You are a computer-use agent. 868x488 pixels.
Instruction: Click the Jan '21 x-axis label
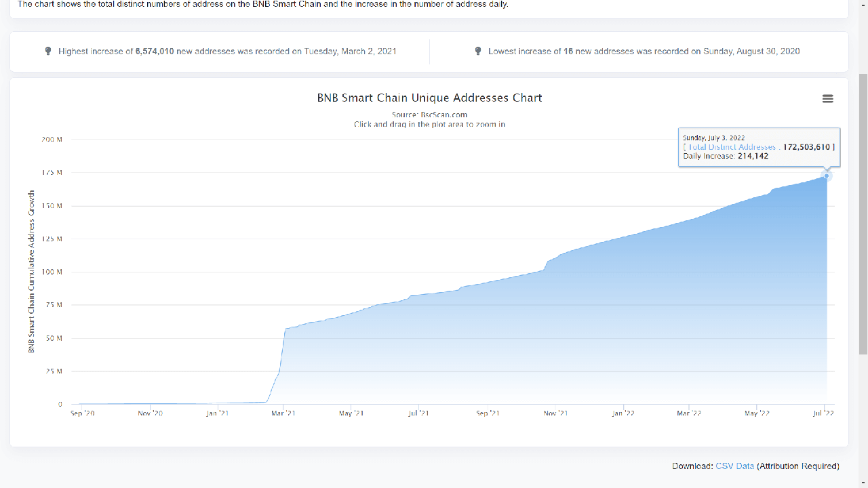[217, 413]
